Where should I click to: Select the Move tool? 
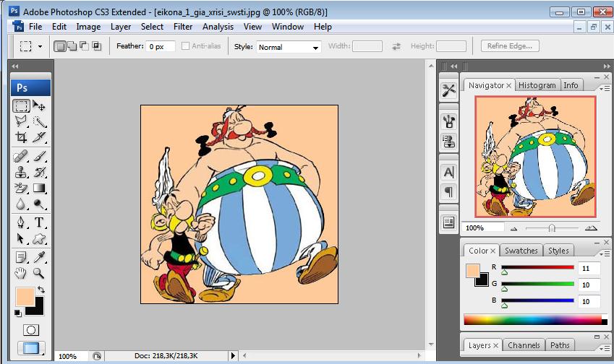pyautogui.click(x=39, y=106)
